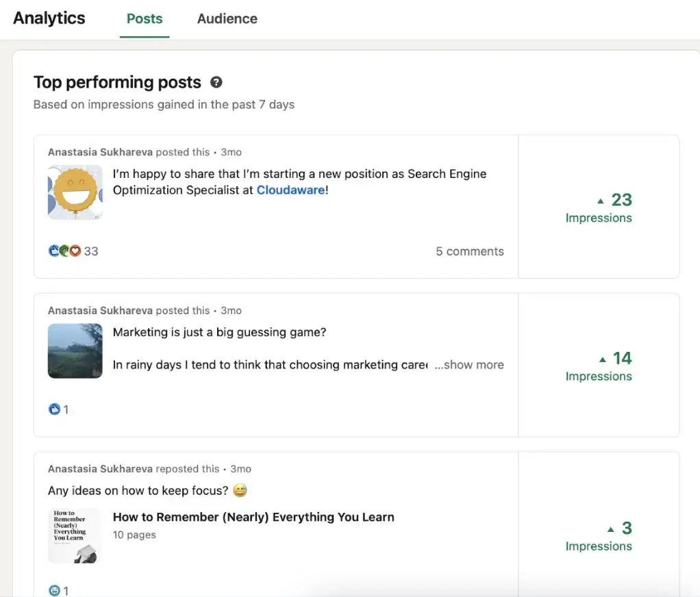Switch to the Audience tab
The height and width of the screenshot is (597, 700).
click(227, 18)
